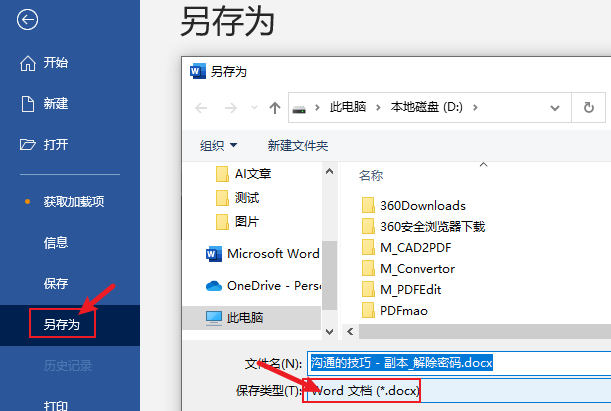The image size is (611, 411).
Task: Open 获取加载项 menu item
Action: [x=74, y=201]
